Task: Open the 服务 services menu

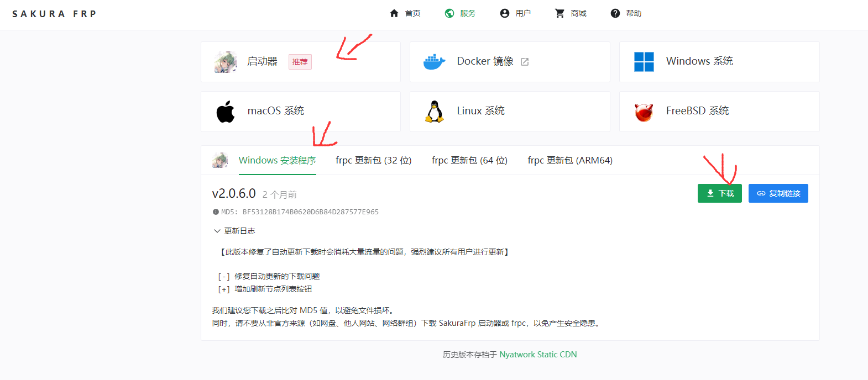Action: (461, 13)
